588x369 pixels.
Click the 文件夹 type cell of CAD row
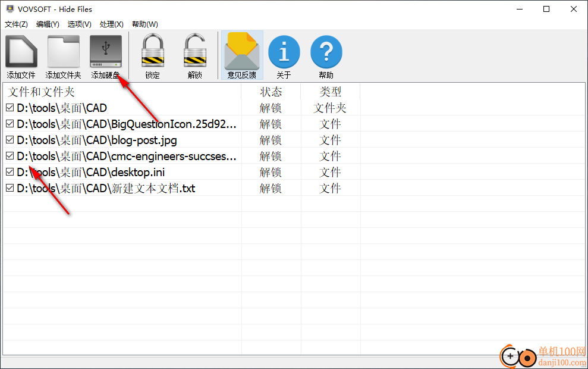(330, 108)
